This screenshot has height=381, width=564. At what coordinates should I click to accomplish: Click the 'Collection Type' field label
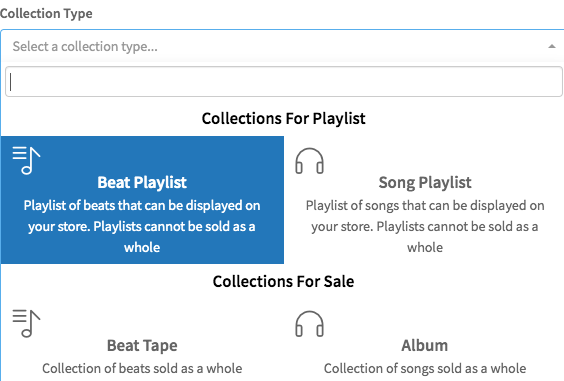[x=46, y=14]
